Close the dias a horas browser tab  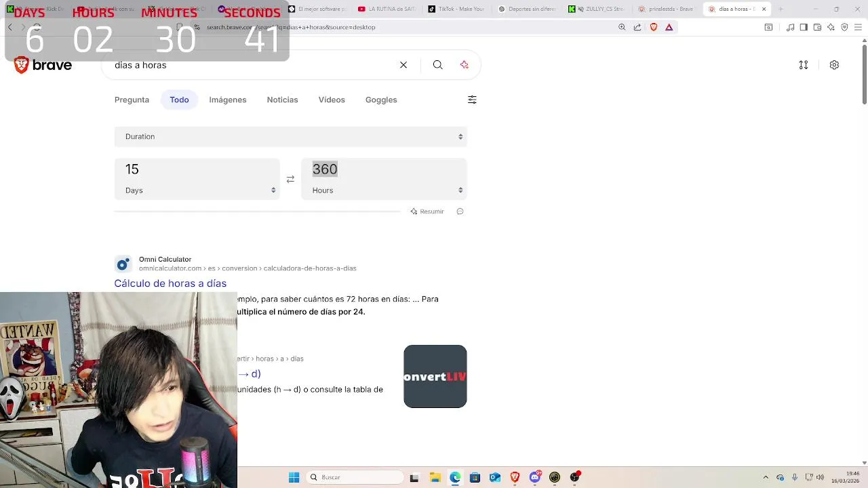[764, 9]
